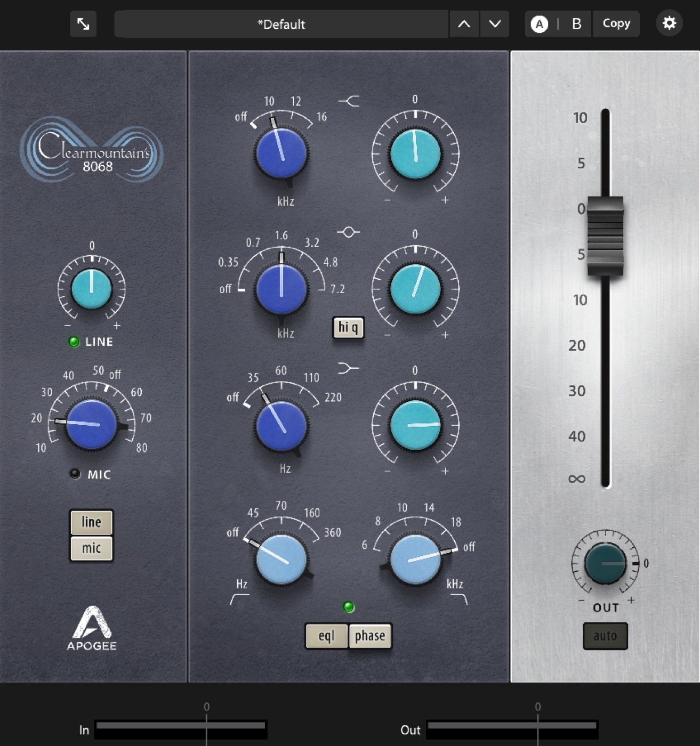Image resolution: width=700 pixels, height=746 pixels.
Task: Click the off label on low-pass knob
Action: [469, 547]
